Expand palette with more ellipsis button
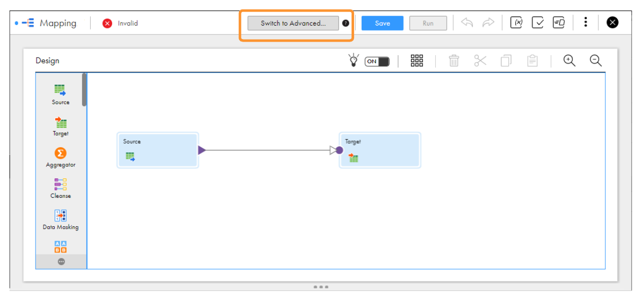644x306 pixels. pyautogui.click(x=61, y=261)
